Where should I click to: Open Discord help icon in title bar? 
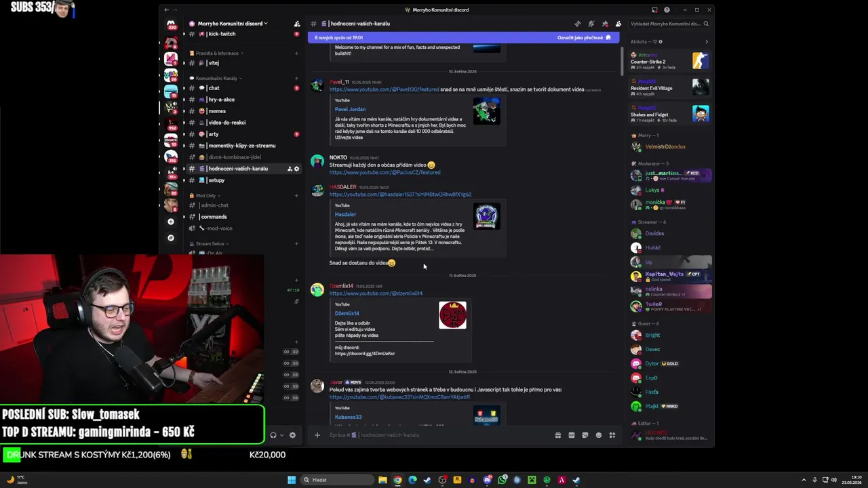(667, 10)
